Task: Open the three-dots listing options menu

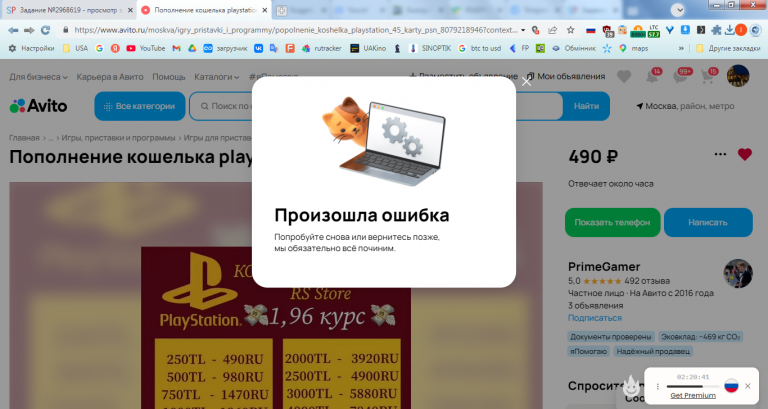Action: [720, 154]
